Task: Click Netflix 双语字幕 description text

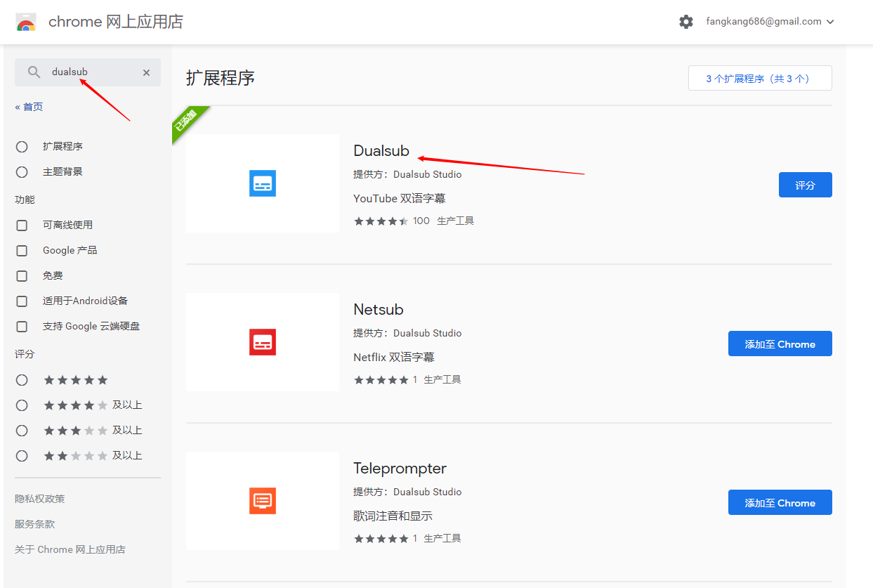Action: click(x=394, y=358)
